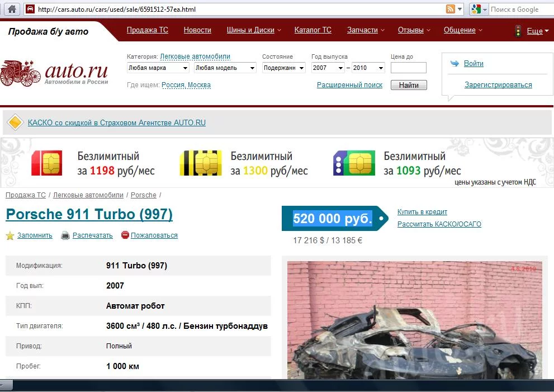Screen dimensions: 554x392
Task: Click the Легковые автомобили breadcrumb
Action: click(x=88, y=195)
